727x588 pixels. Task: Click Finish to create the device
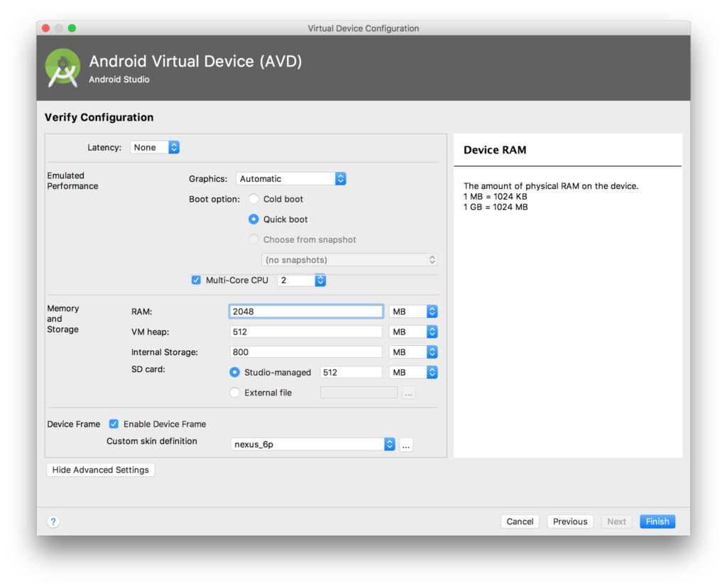[x=657, y=522]
